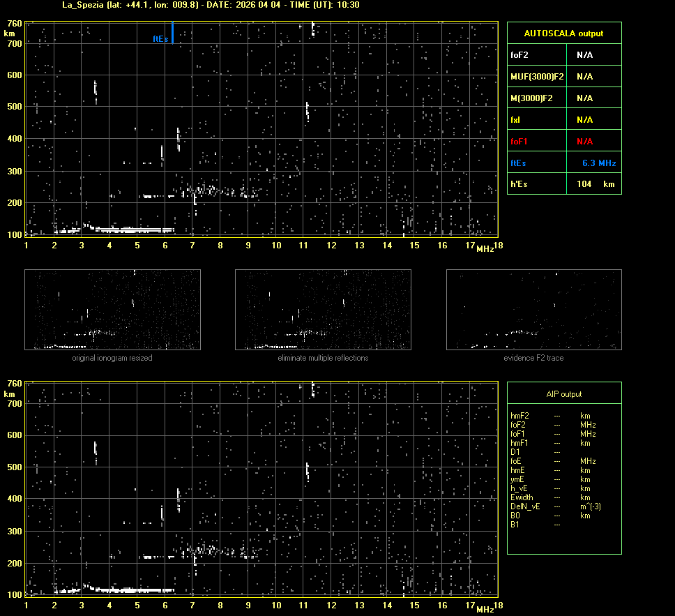Click the yellow fxI label
Viewport: 675px width, 616px height.
pos(515,120)
